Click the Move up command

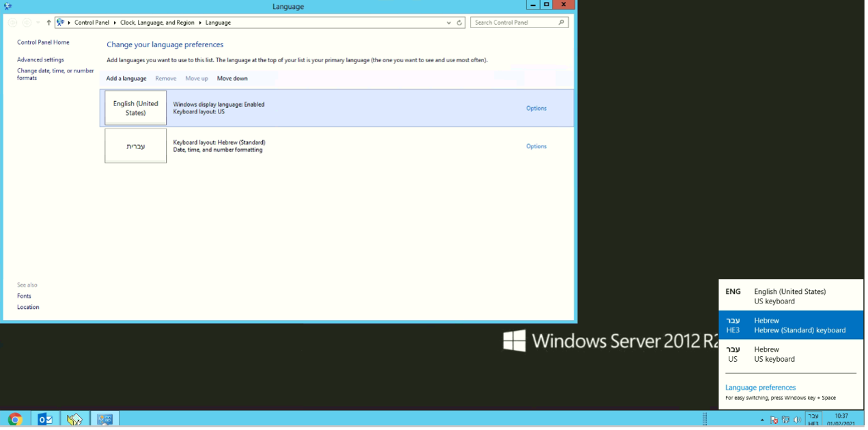click(x=197, y=79)
